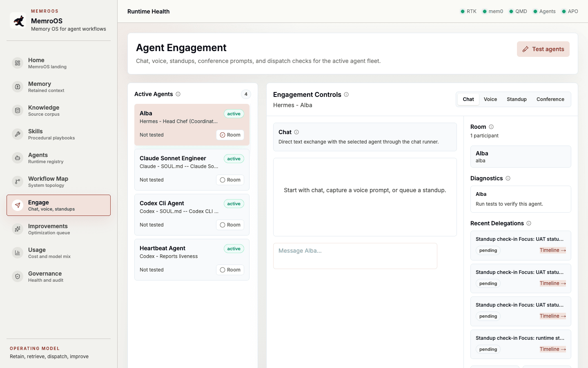Select the Claude Sonnet Engineer agent name
Viewport: 588px width, 368px height.
click(173, 158)
